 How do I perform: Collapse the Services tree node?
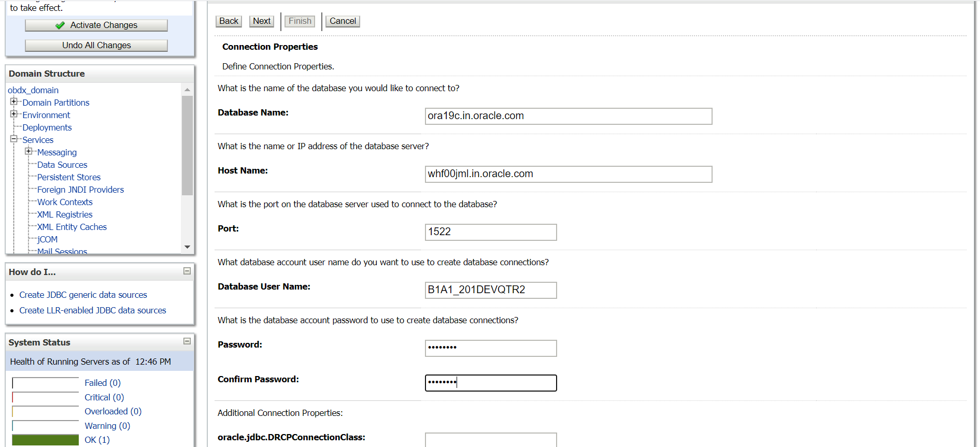pos(14,139)
